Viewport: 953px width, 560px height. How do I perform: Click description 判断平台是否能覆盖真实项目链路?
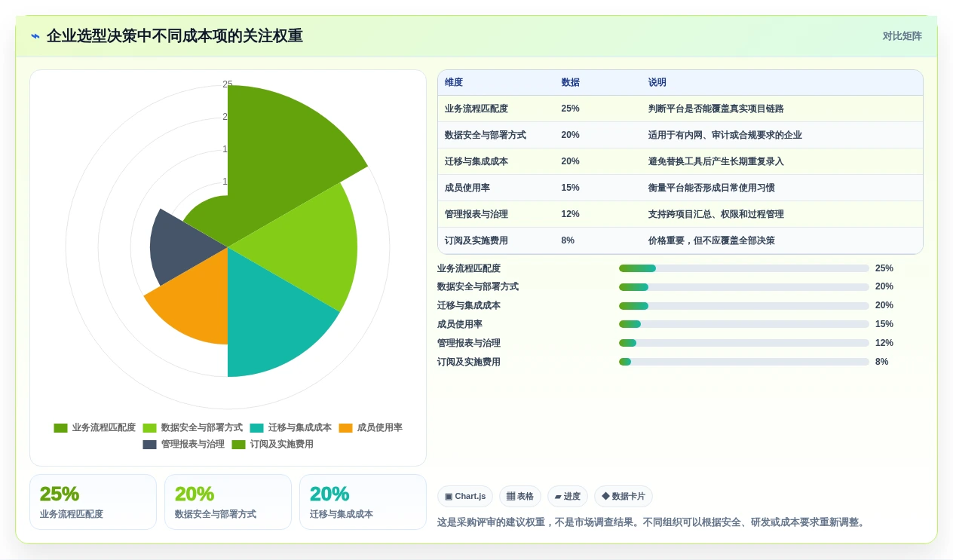coord(716,109)
